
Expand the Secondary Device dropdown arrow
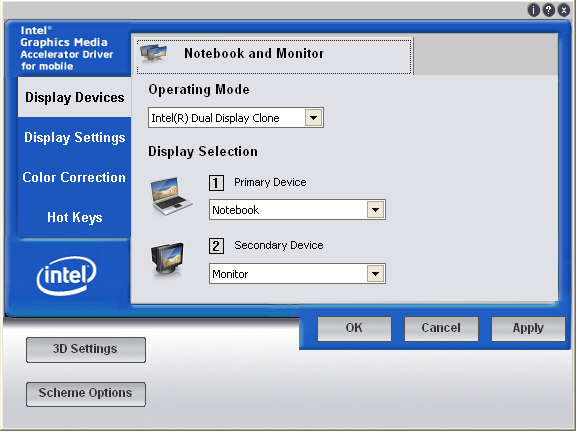click(x=375, y=273)
